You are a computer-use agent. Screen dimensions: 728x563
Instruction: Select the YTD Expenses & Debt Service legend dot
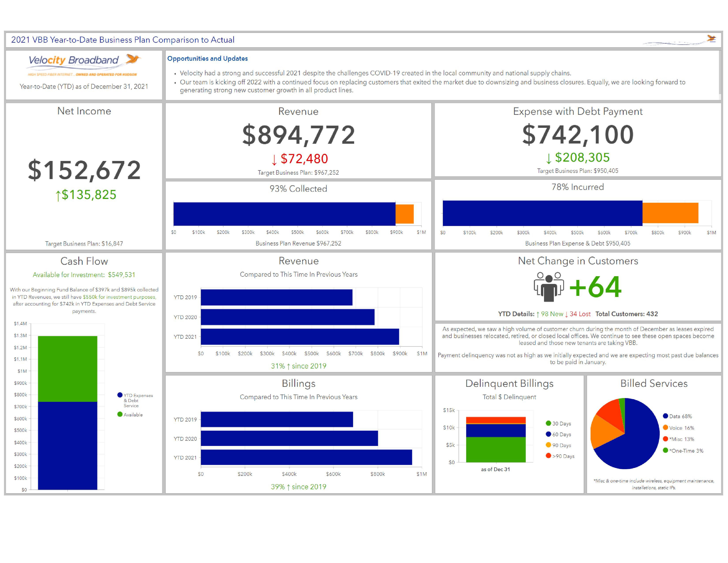[120, 395]
